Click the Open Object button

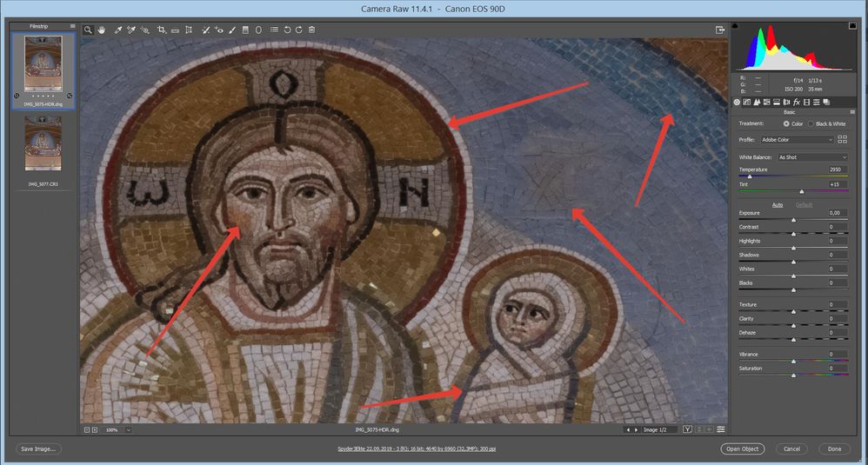(743, 449)
